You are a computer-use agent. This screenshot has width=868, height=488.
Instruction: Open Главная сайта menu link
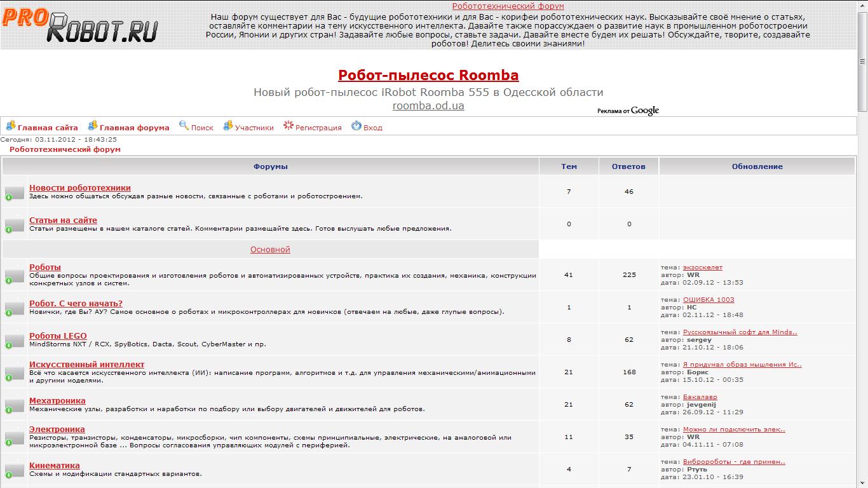[48, 128]
